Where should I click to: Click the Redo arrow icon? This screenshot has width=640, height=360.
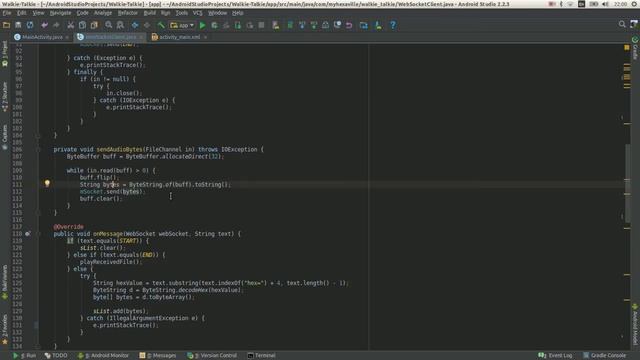click(56, 25)
